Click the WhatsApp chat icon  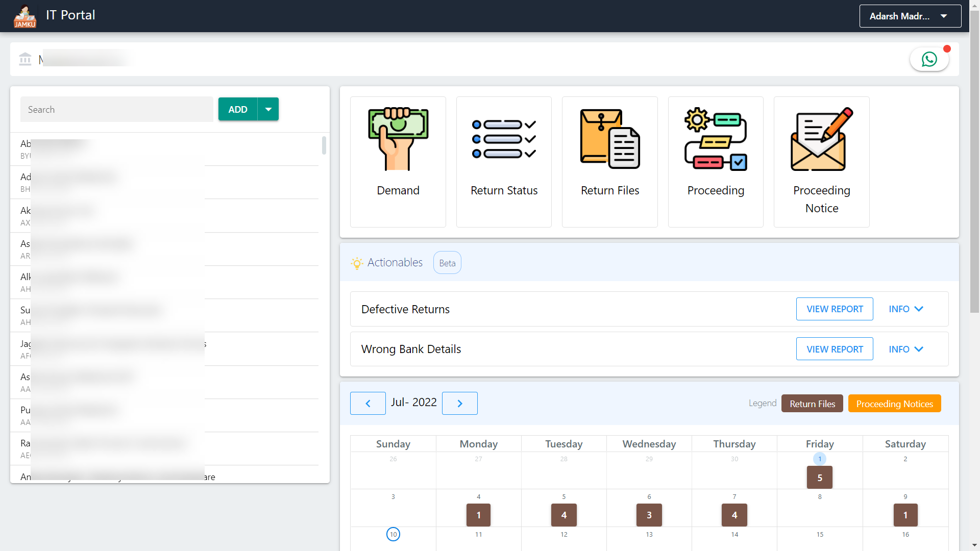tap(929, 60)
